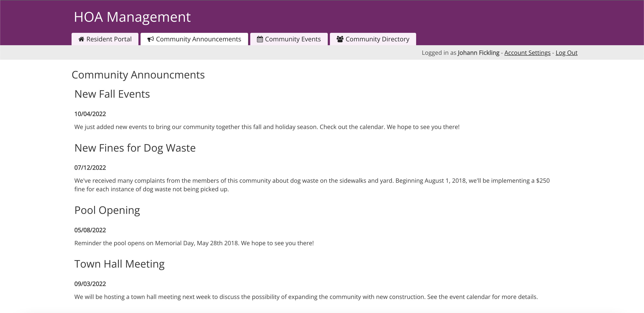Image resolution: width=644 pixels, height=313 pixels.
Task: Click the Log Out link
Action: [566, 53]
